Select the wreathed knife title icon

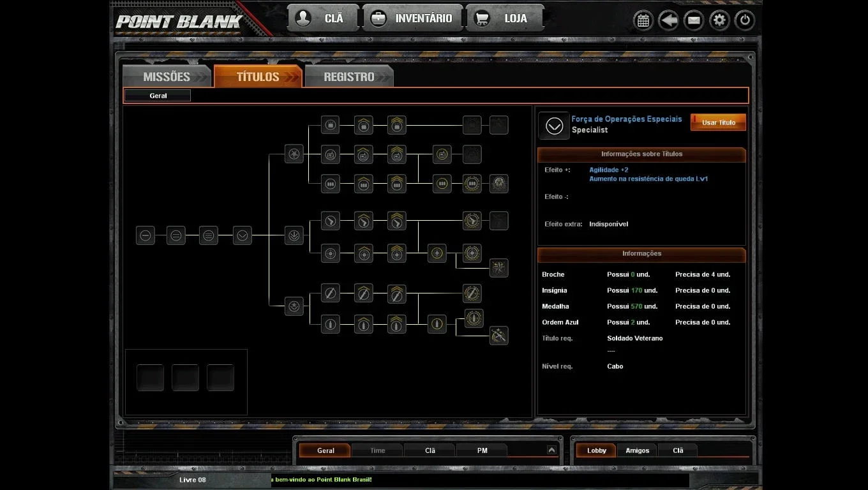[472, 293]
